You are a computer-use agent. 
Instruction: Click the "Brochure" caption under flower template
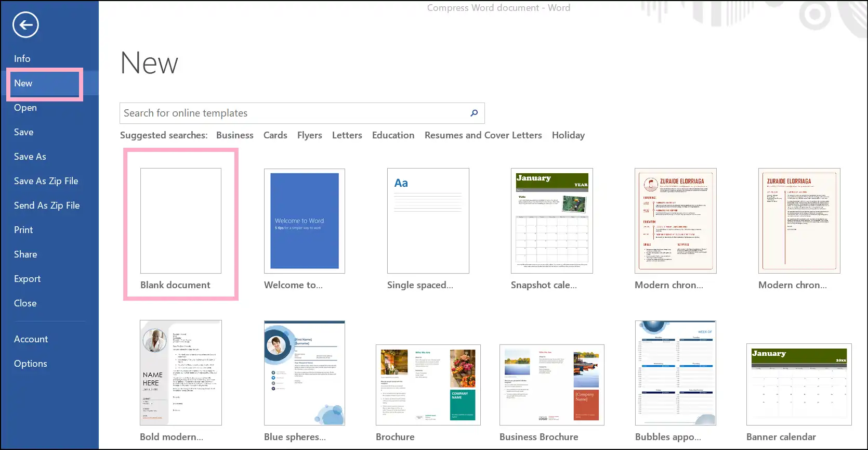click(395, 437)
